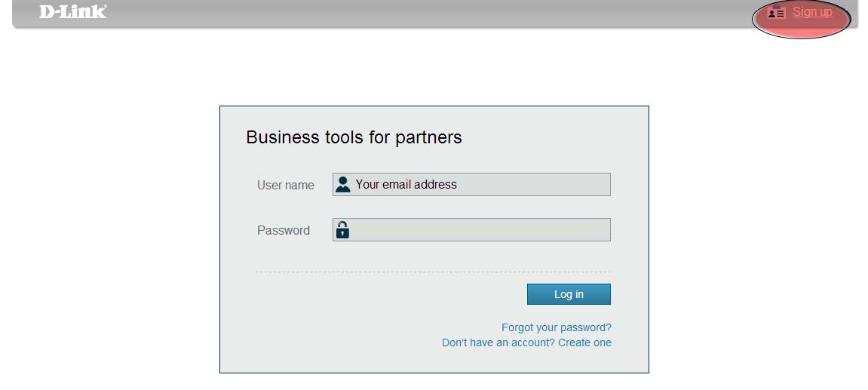Click the dashed divider above Log in
The height and width of the screenshot is (390, 868).
[x=432, y=272]
